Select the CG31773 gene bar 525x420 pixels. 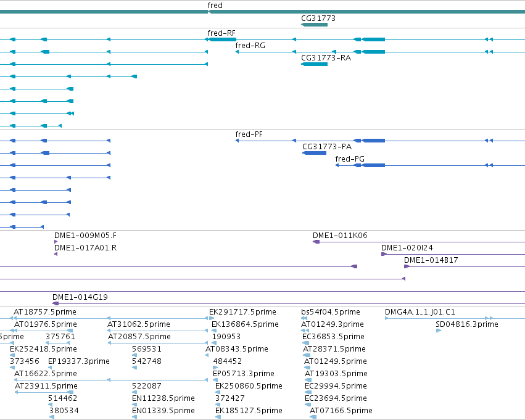tap(315, 25)
